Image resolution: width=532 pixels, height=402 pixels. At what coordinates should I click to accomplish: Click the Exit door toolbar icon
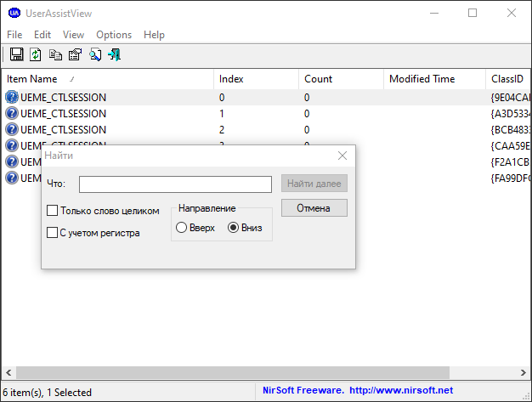point(114,55)
